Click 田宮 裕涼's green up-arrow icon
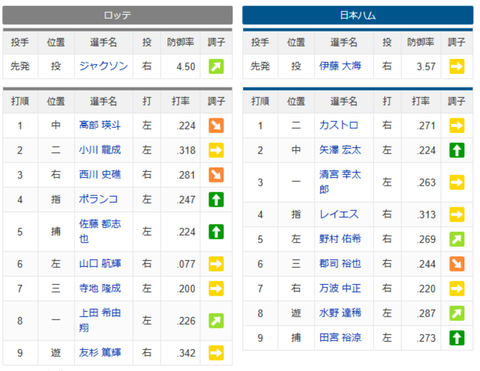480x371 pixels. (x=457, y=338)
